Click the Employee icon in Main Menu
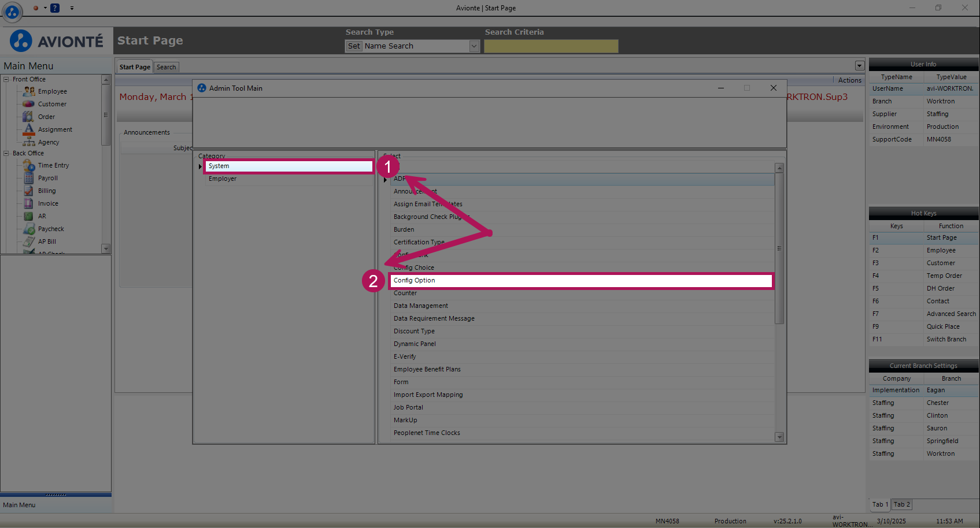 coord(29,91)
